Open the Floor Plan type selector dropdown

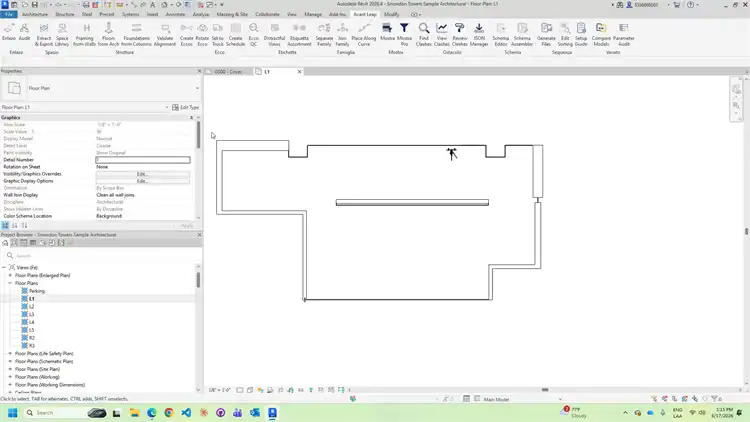(x=197, y=88)
